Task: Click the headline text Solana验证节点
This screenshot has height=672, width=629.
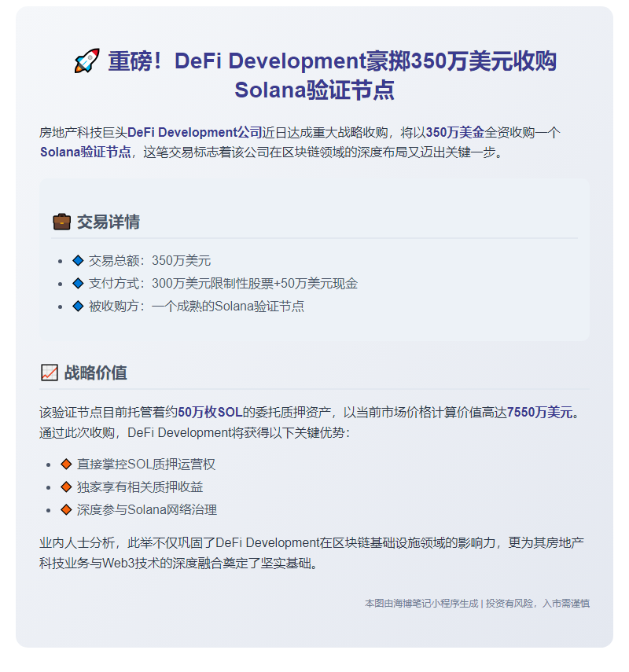Action: (314, 90)
